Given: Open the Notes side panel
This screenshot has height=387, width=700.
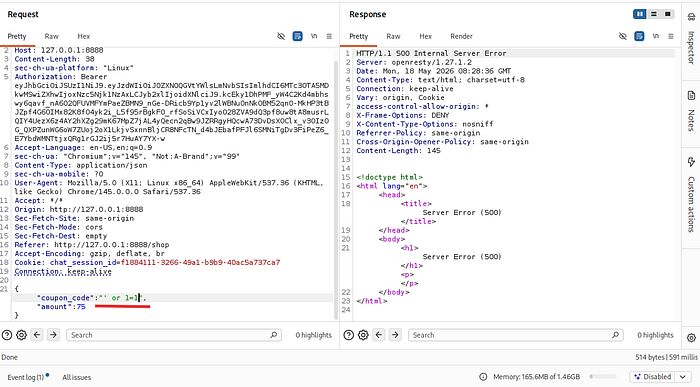Looking at the screenshot, I should click(691, 111).
